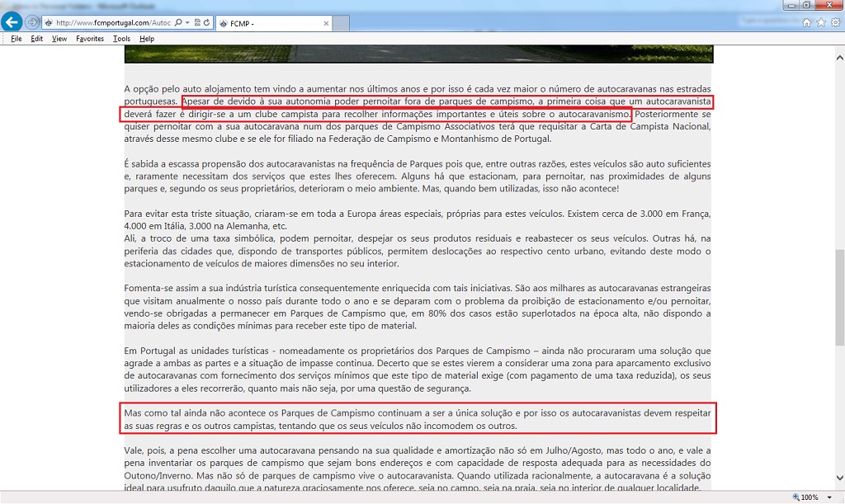Click text 'Mas como tal ainda não acontece'
The height and width of the screenshot is (504, 845).
coord(195,413)
